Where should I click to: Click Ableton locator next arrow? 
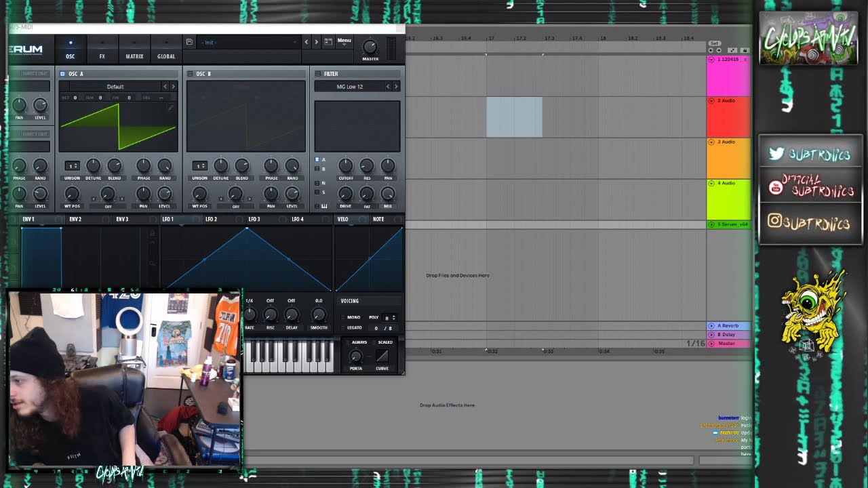pos(717,50)
